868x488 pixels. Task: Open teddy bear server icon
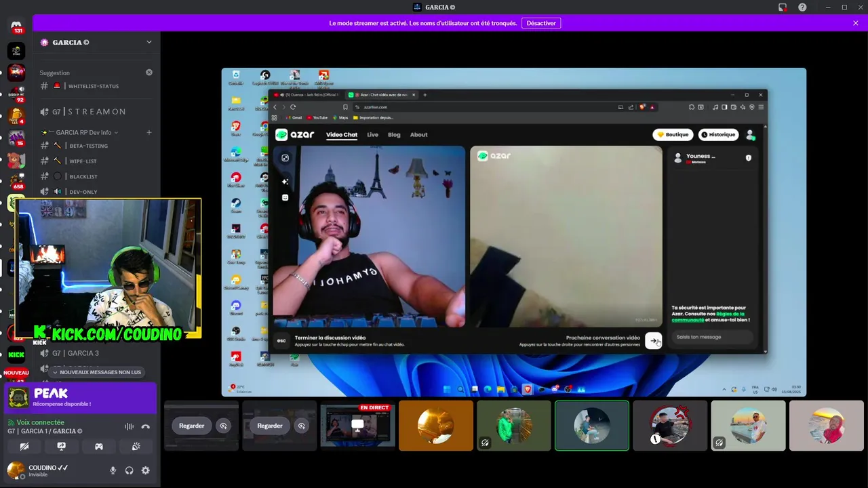[x=16, y=160]
